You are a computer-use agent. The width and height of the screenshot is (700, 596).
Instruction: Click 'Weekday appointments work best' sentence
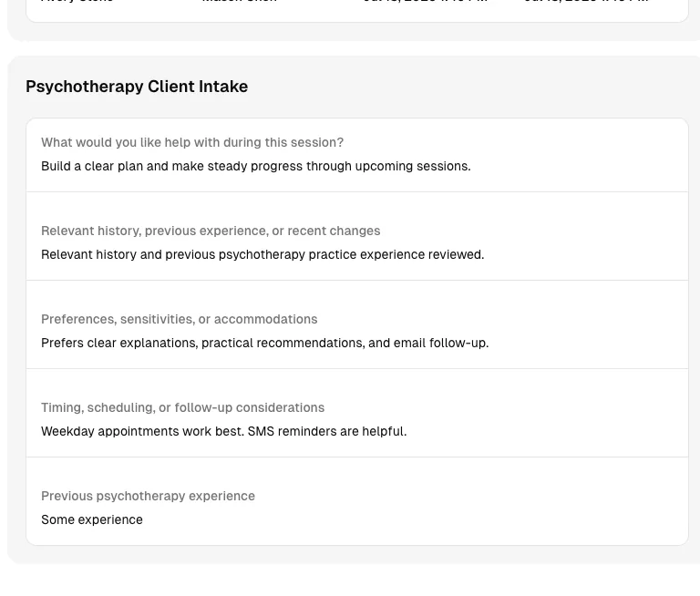point(142,431)
